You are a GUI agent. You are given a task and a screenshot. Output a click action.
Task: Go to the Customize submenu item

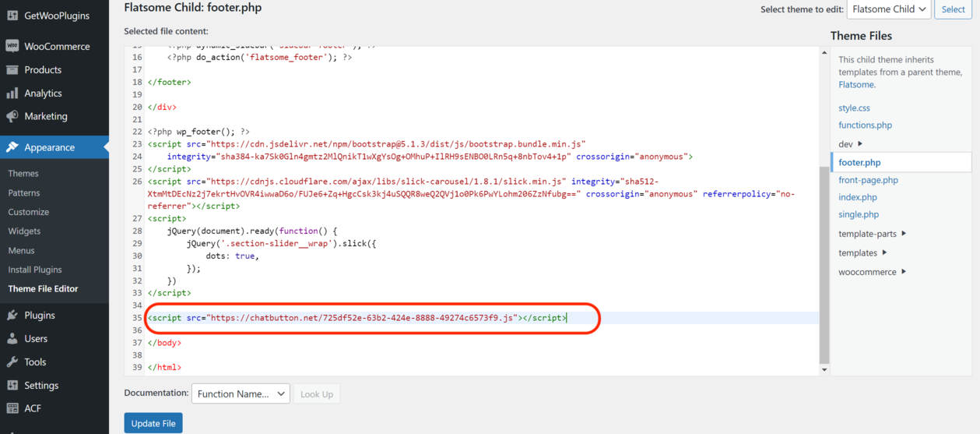click(x=28, y=212)
